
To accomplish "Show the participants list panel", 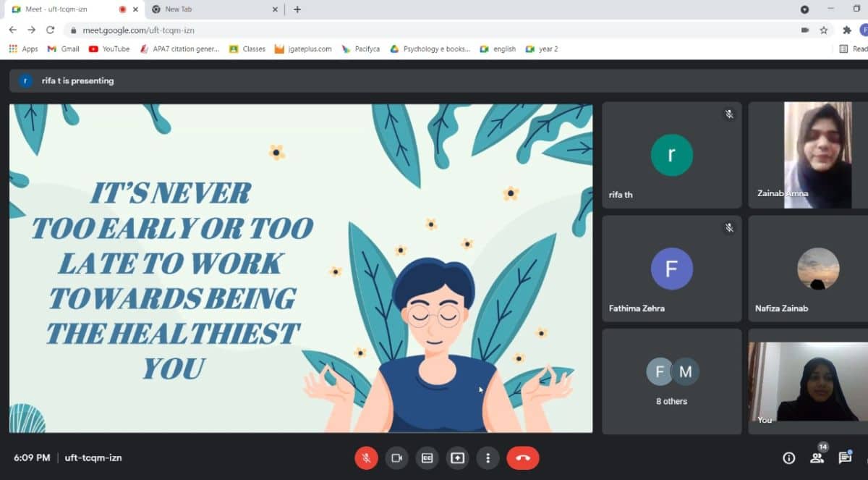I will [817, 458].
